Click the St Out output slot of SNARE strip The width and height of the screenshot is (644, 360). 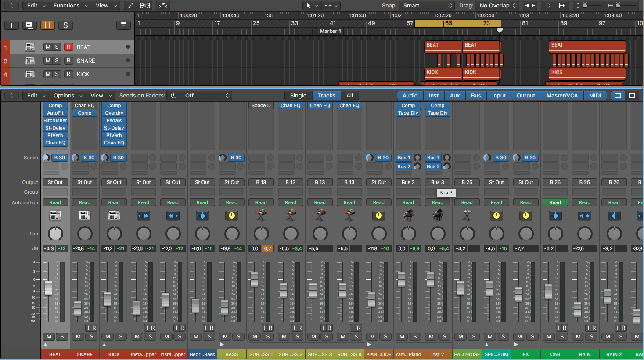[85, 182]
